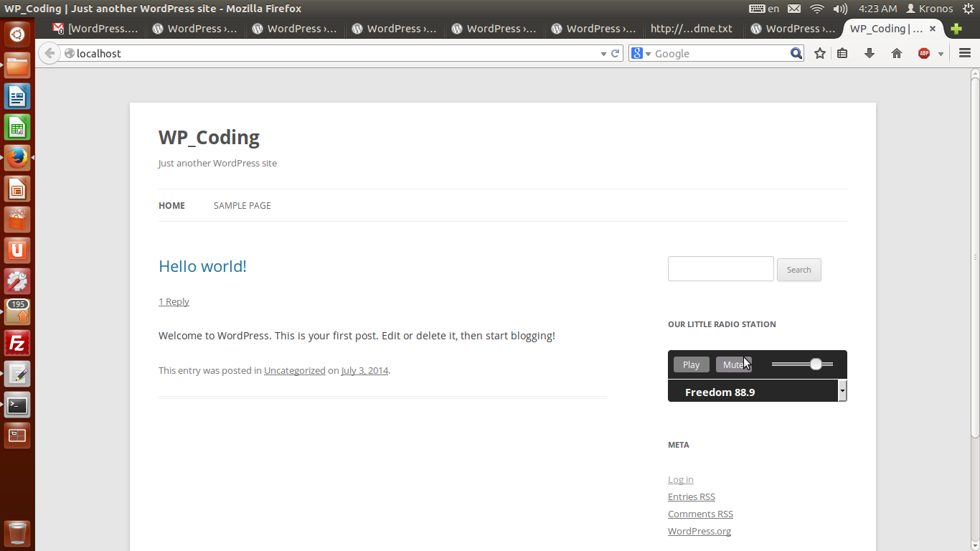This screenshot has width=980, height=551.
Task: Expand the Freedom 88.9 station dropdown
Action: point(842,391)
